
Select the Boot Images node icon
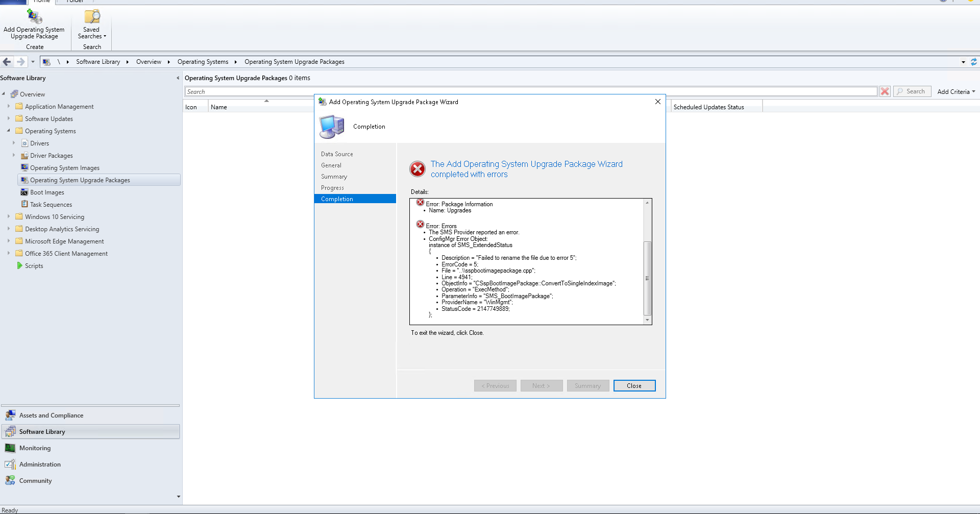point(25,192)
